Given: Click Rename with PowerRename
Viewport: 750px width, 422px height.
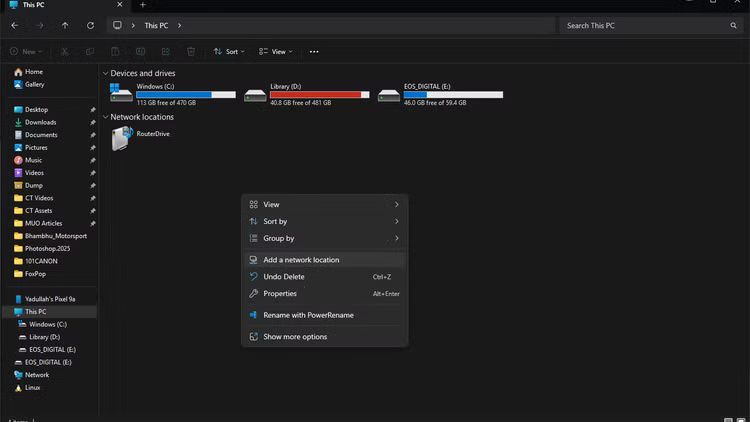Looking at the screenshot, I should tap(308, 315).
